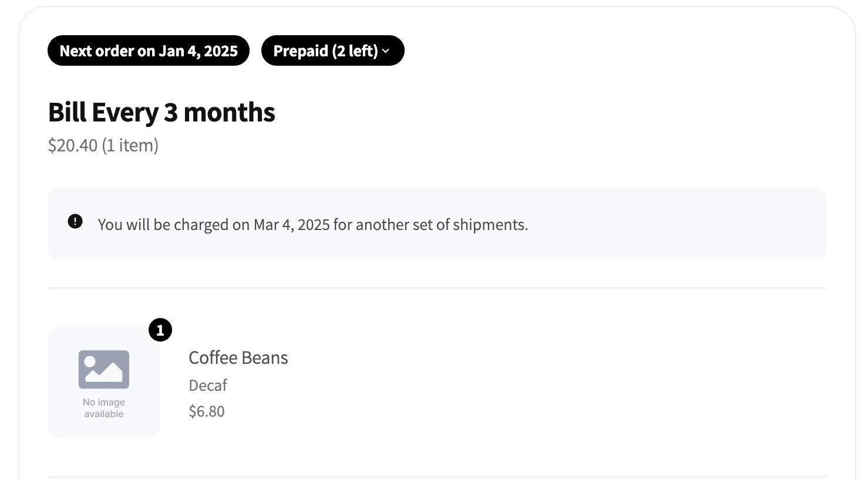Viewport: 868px width, 480px height.
Task: Click the picture placeholder icon
Action: [104, 370]
